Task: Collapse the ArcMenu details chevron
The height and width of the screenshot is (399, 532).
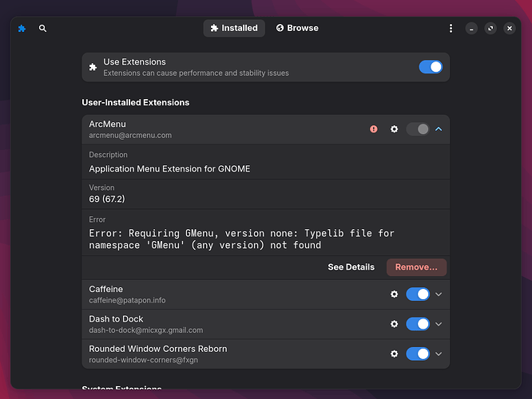Action: (439, 129)
